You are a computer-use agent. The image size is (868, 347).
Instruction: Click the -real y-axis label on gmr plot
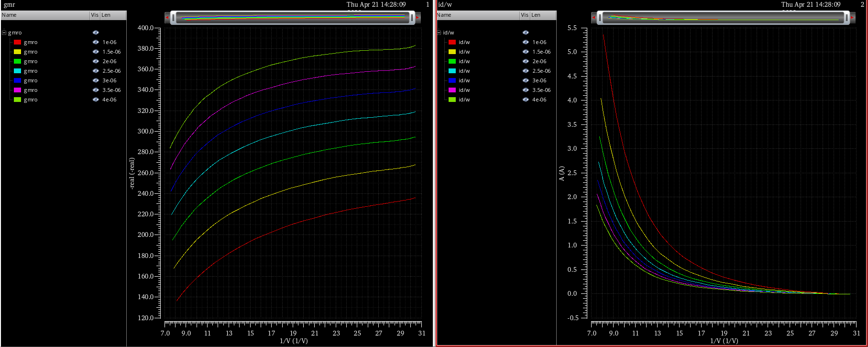coord(132,173)
